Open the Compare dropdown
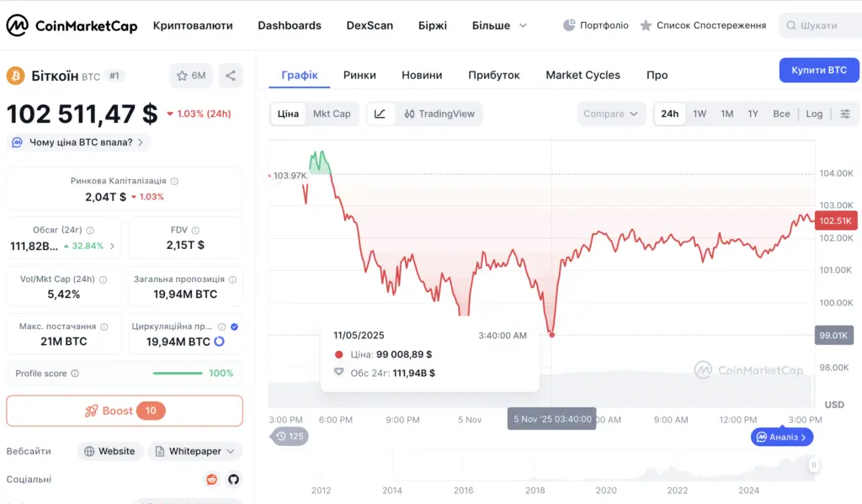 pos(610,114)
